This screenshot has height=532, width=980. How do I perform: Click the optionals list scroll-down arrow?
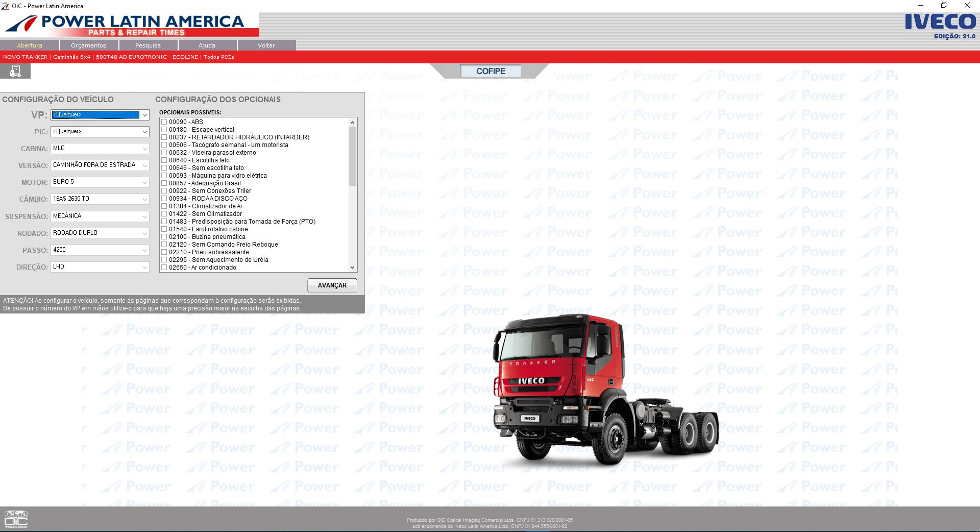(x=352, y=268)
